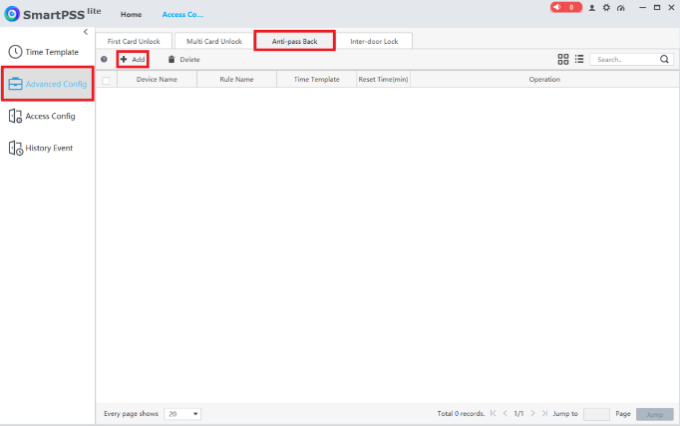Expand the Every page shows dropdown

click(x=183, y=414)
